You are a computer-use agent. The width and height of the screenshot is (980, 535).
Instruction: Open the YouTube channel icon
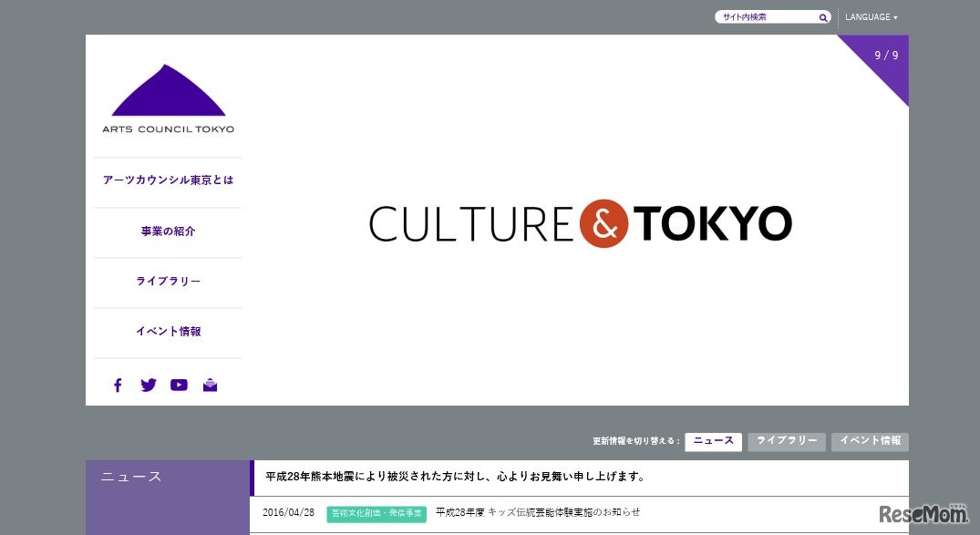pyautogui.click(x=179, y=385)
